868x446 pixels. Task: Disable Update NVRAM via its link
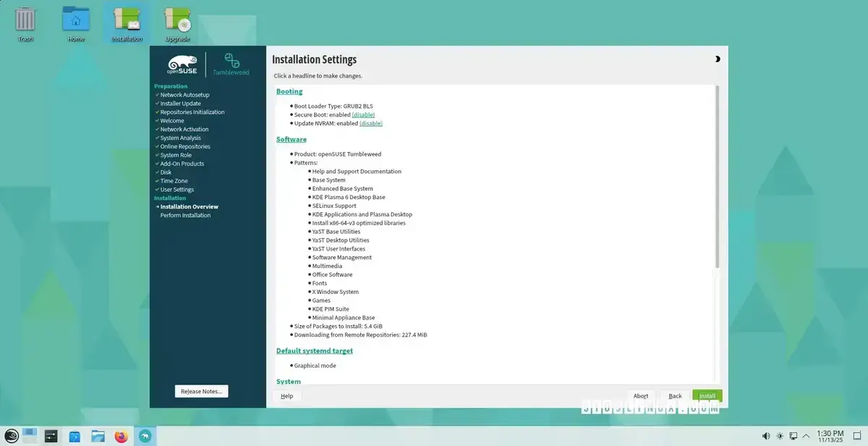(371, 123)
